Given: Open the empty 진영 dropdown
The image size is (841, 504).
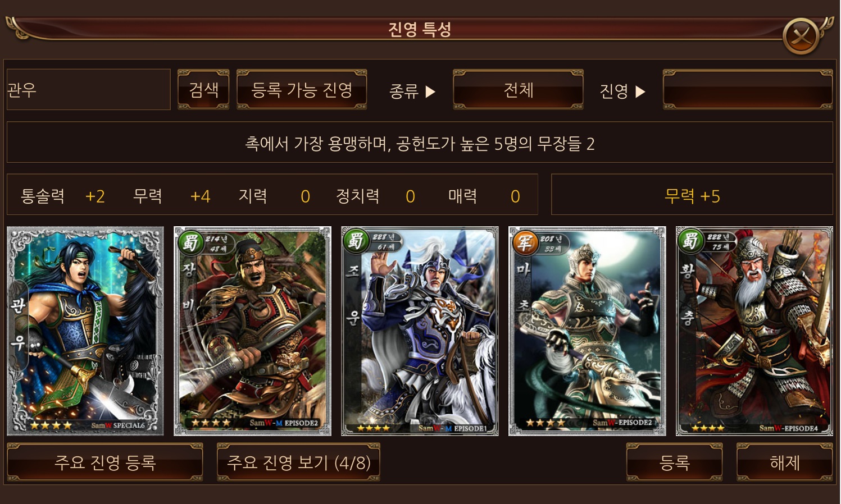Looking at the screenshot, I should pyautogui.click(x=748, y=90).
